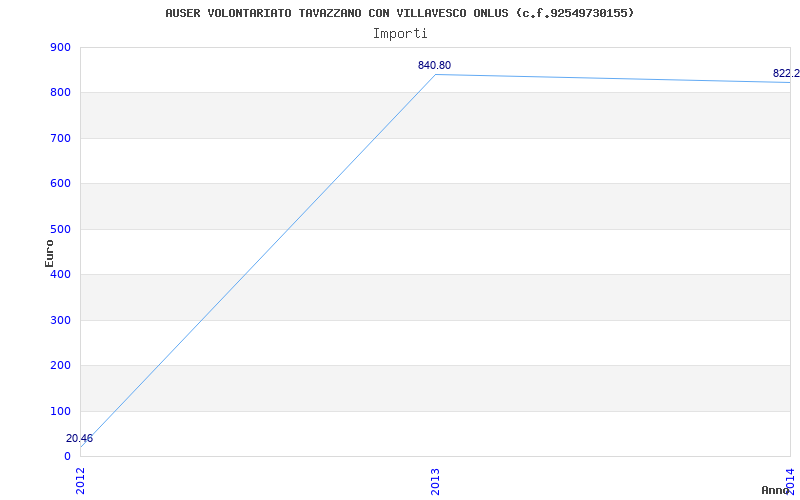Click the 840.80 data point label
Viewport: 800px width, 500px height.
click(435, 65)
